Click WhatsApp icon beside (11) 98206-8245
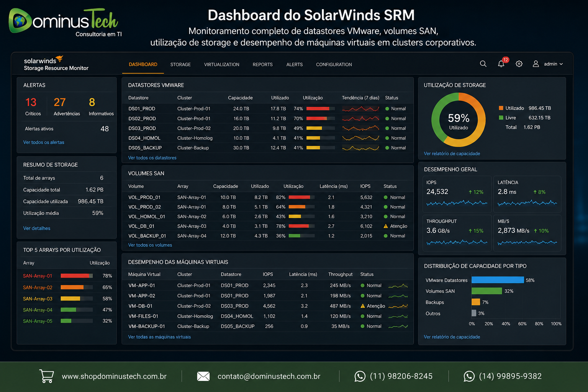588x392 pixels. point(360,376)
